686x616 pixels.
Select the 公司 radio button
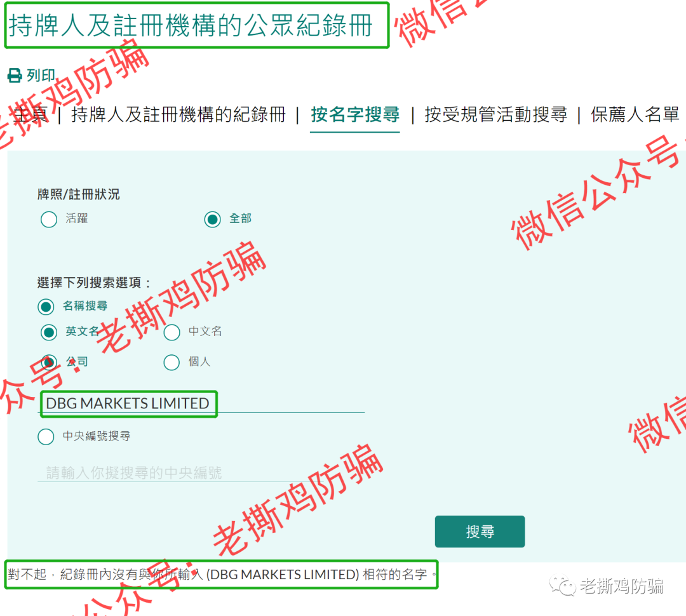coord(49,362)
